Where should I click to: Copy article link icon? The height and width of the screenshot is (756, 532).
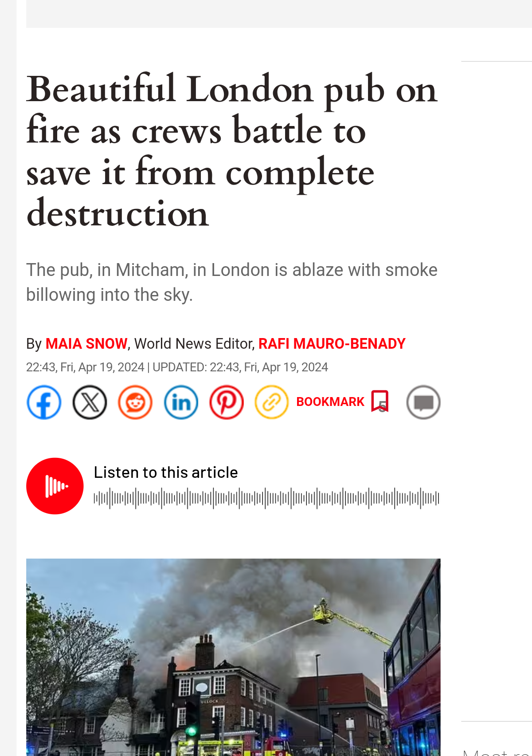click(x=272, y=402)
